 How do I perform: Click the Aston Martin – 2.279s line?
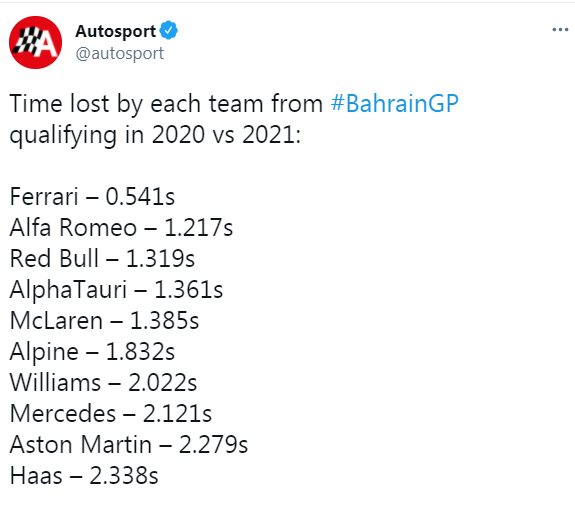point(129,444)
